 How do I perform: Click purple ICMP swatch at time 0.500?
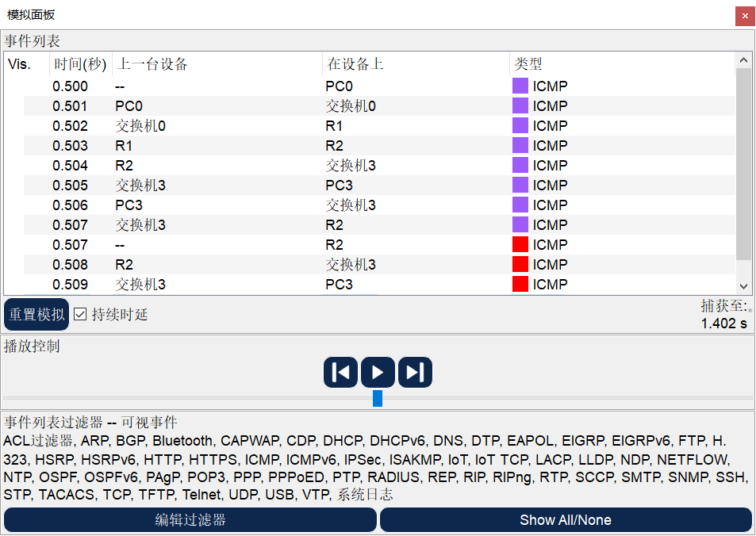point(520,86)
